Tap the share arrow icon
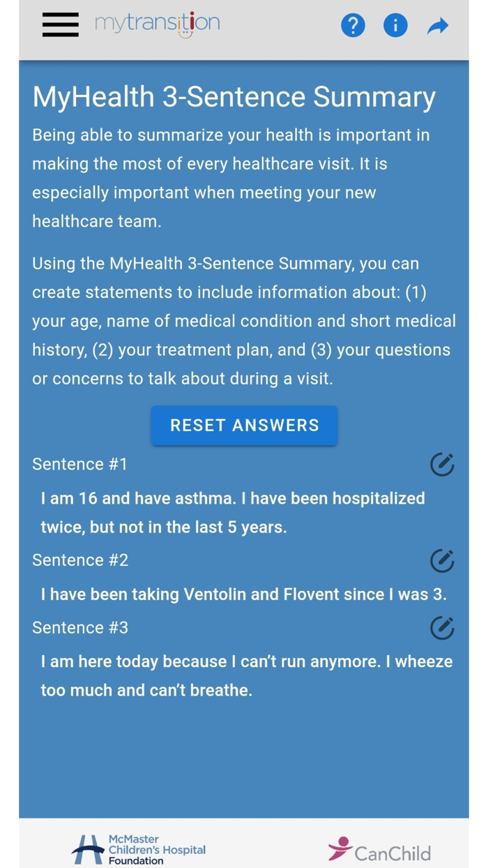This screenshot has width=488, height=868. tap(437, 25)
